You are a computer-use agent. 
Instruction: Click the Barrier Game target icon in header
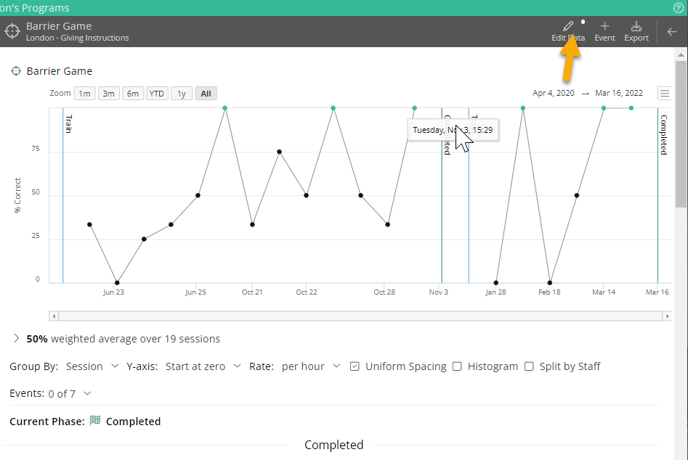[x=13, y=32]
